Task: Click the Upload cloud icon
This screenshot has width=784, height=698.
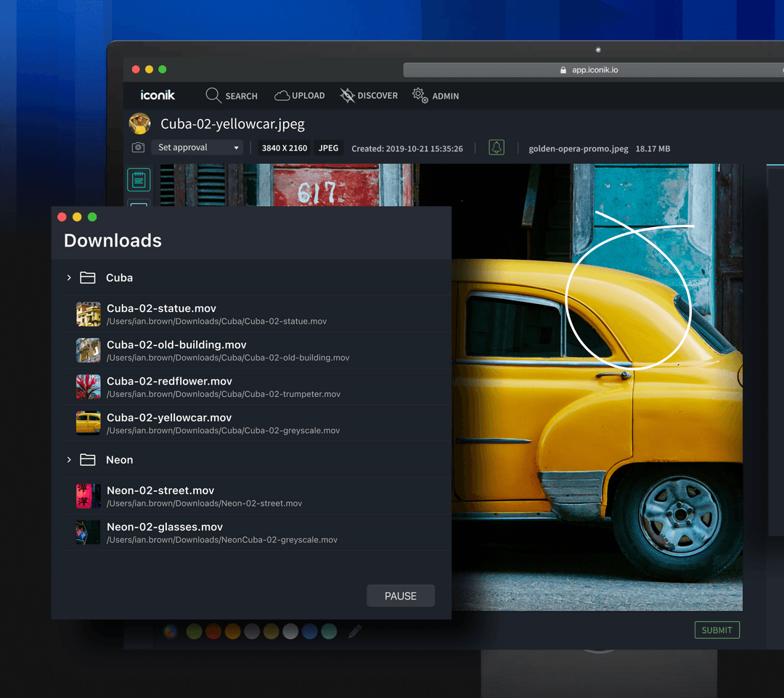Action: (282, 96)
